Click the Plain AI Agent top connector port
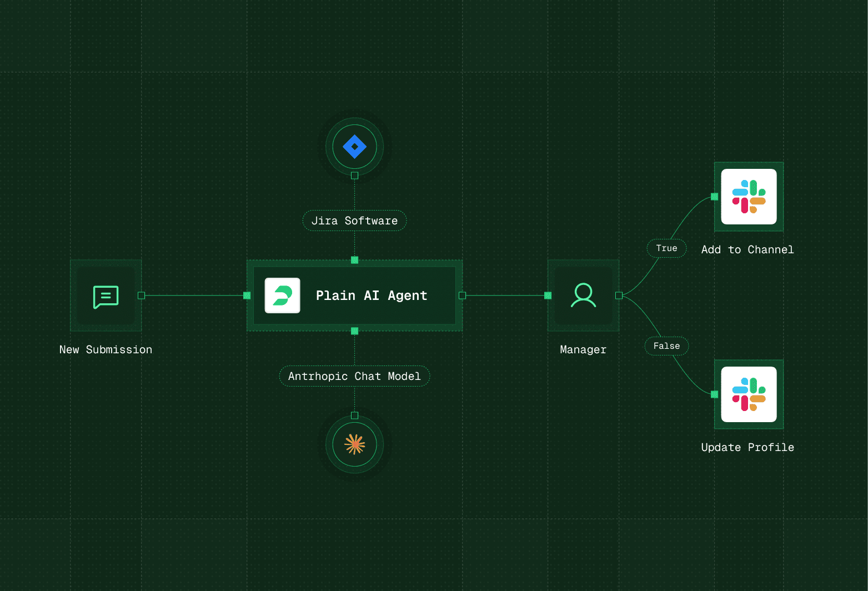This screenshot has width=868, height=591. (354, 260)
